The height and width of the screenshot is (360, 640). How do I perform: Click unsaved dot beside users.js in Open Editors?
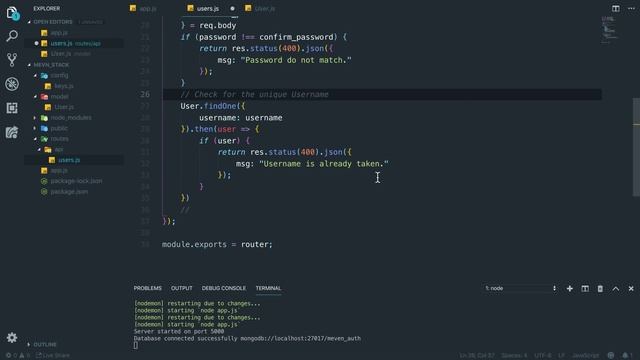(37, 43)
